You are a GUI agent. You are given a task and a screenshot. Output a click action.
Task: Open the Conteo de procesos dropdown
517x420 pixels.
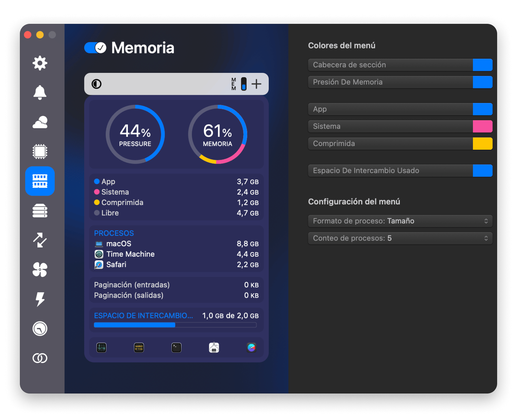tap(400, 238)
